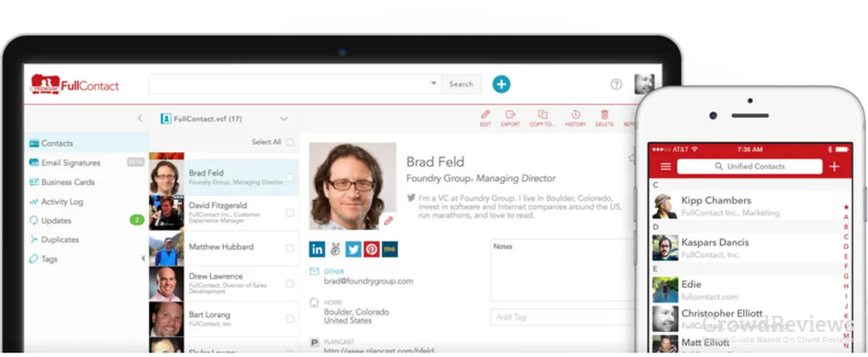Screen dimensions: 868x357
Task: Tap the star in phone alphabet index
Action: [846, 209]
